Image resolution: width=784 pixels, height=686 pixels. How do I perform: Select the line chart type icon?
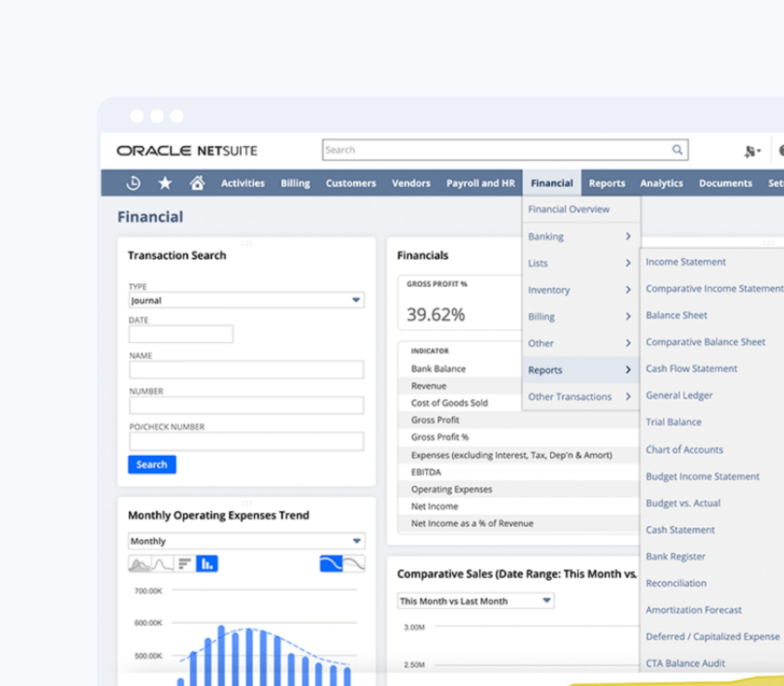(x=162, y=564)
